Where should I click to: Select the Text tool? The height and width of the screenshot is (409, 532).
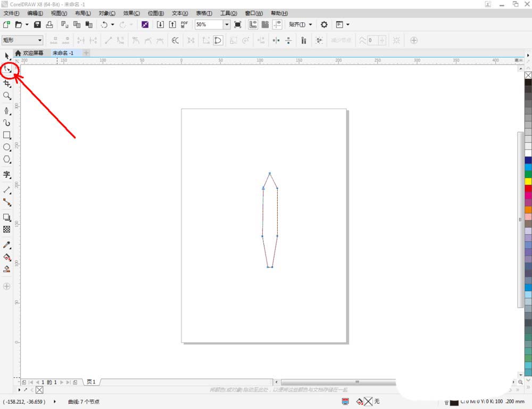click(7, 175)
